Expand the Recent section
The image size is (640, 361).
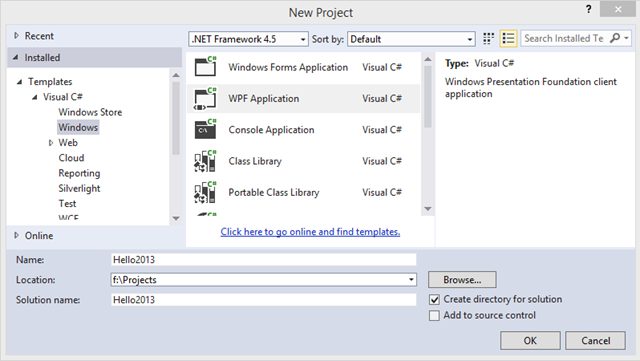tap(16, 36)
